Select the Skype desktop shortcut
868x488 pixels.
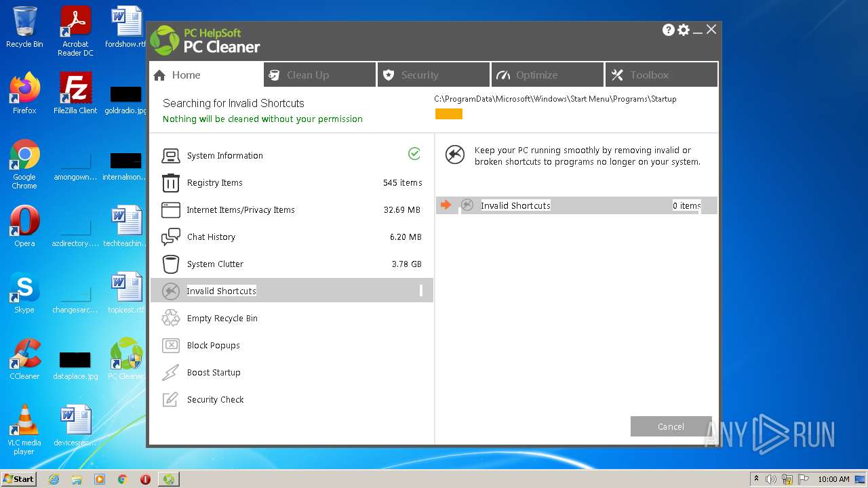click(x=24, y=293)
